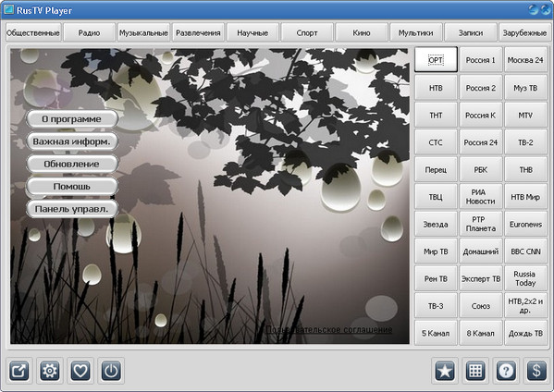Open the НТВ,2x2 и др. button
The image size is (554, 392).
click(x=525, y=306)
